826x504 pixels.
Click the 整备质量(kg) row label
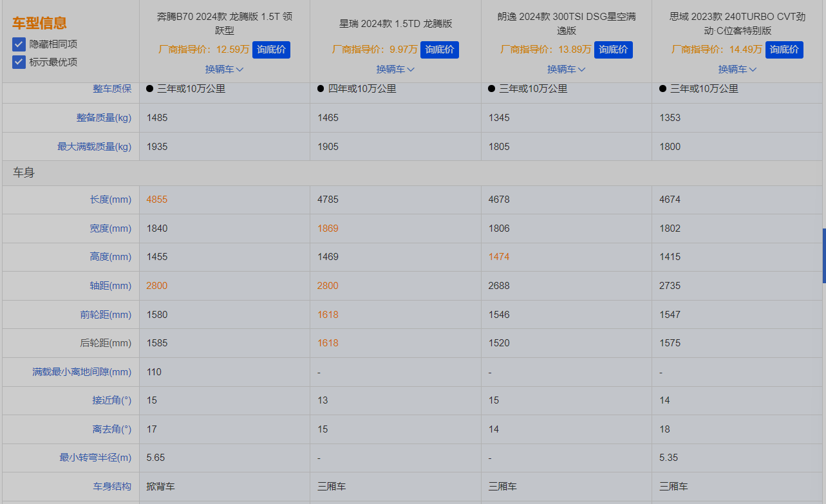pos(104,118)
